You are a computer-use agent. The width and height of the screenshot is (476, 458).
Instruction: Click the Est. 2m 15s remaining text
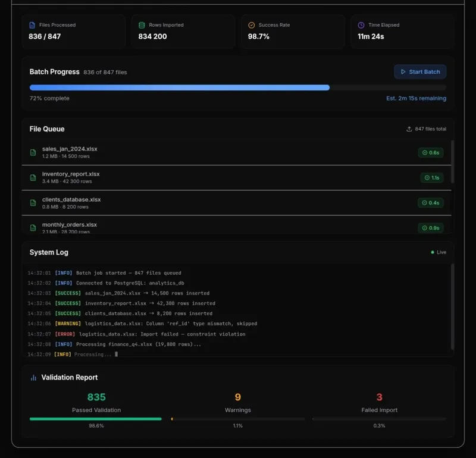tap(416, 98)
